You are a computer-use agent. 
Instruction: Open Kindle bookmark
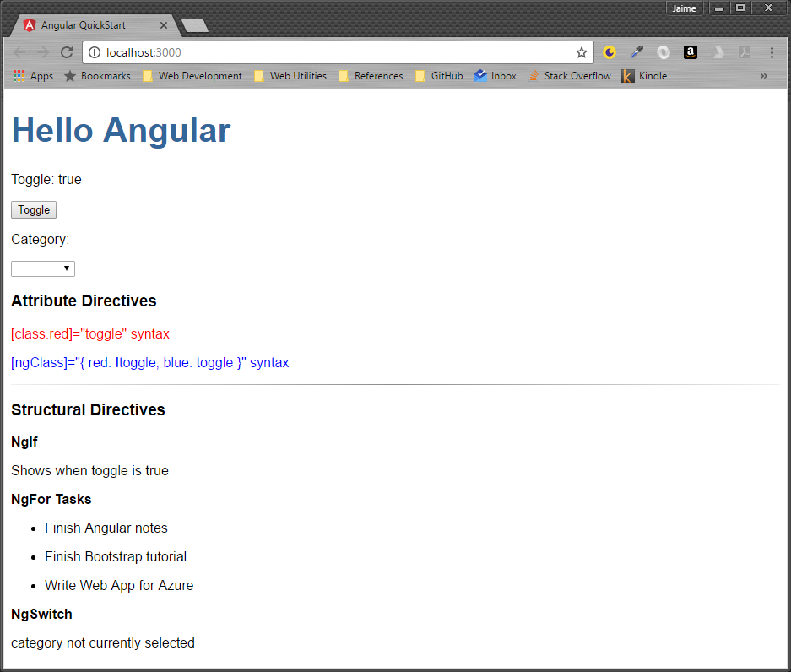tap(644, 76)
